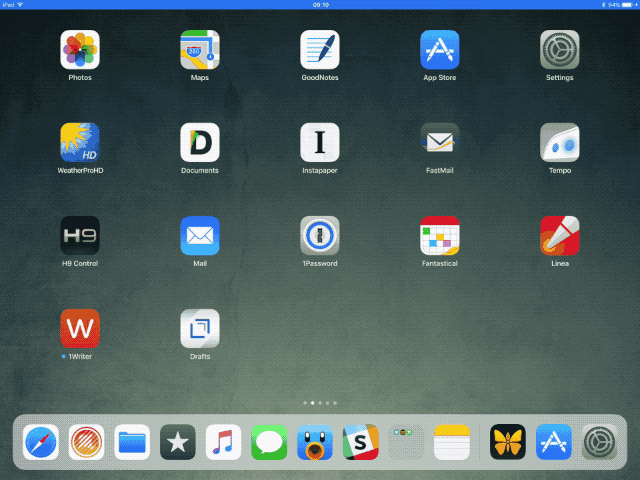The width and height of the screenshot is (640, 480).
Task: Open the Documents app
Action: click(x=200, y=142)
